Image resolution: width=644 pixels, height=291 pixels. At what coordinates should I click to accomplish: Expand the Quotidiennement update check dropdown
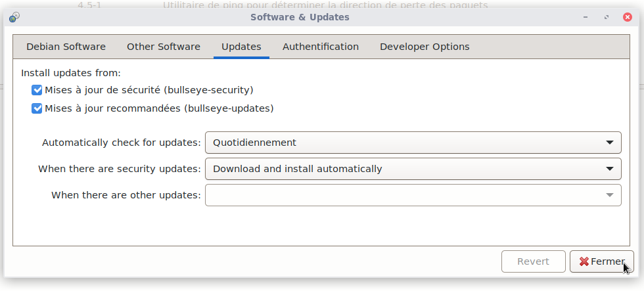413,143
